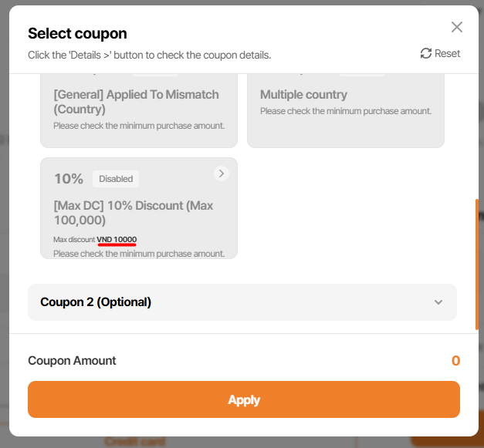Click the Disabled badge on 10% coupon
The height and width of the screenshot is (448, 484).
[x=116, y=179]
